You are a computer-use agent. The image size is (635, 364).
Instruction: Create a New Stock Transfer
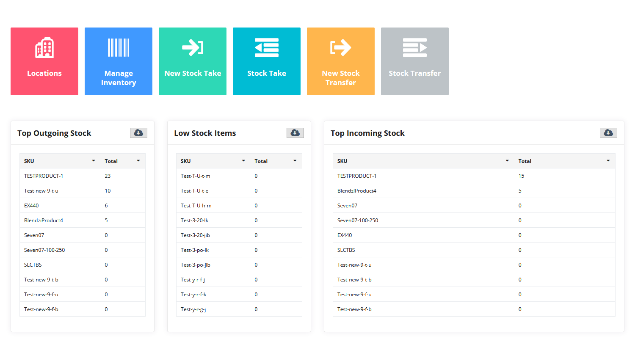341,61
